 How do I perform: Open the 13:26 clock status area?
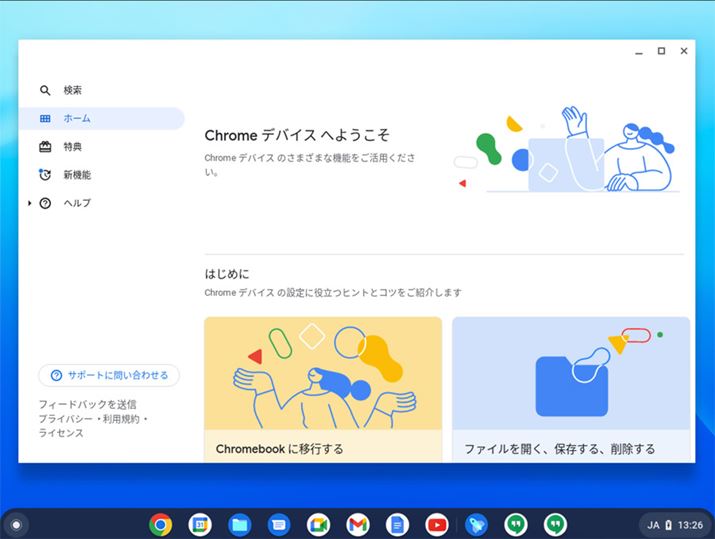click(690, 525)
